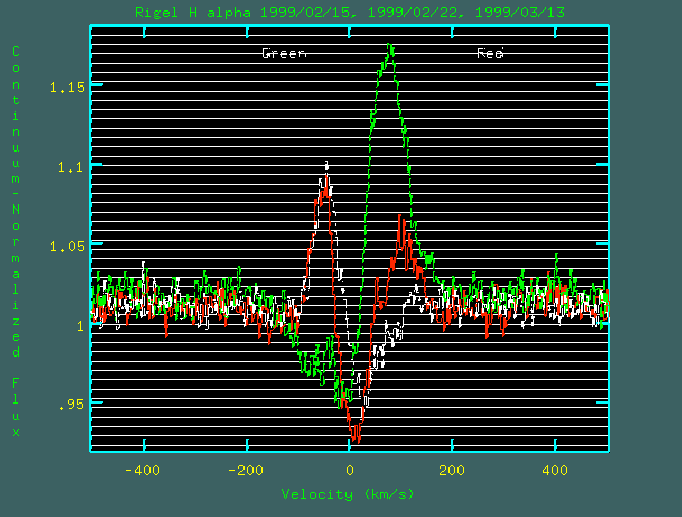The height and width of the screenshot is (517, 682).
Task: Click the 400 x-axis tick label
Action: coord(554,470)
